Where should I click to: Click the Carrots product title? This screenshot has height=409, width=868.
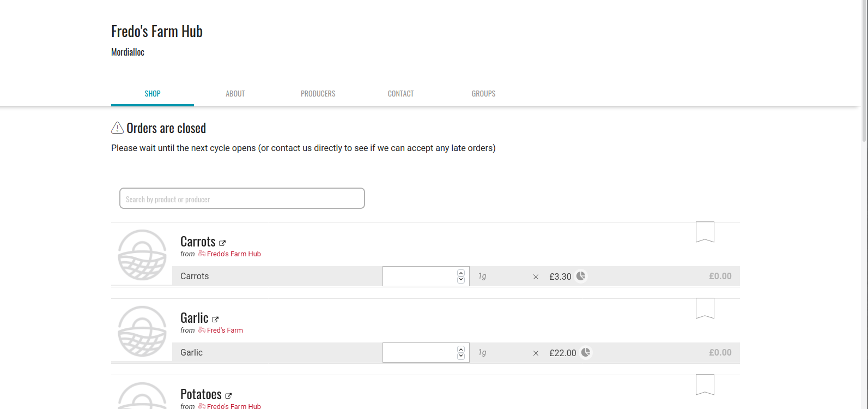[198, 242]
